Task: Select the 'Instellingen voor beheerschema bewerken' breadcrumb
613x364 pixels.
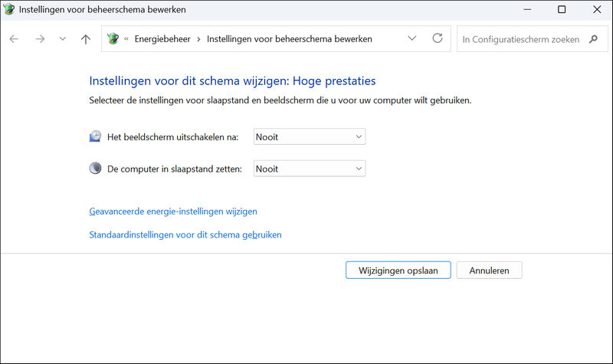Action: pos(289,39)
